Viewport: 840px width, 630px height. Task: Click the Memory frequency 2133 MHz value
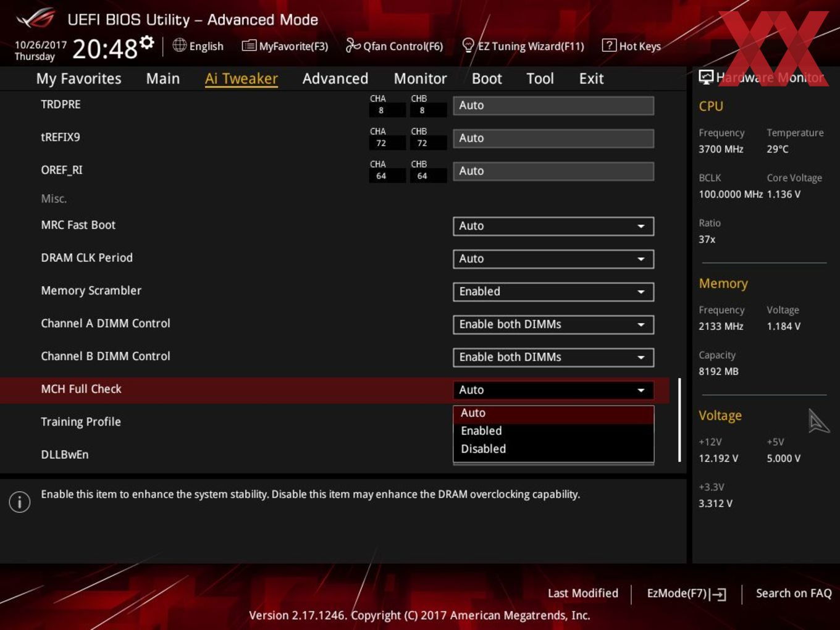coord(721,326)
